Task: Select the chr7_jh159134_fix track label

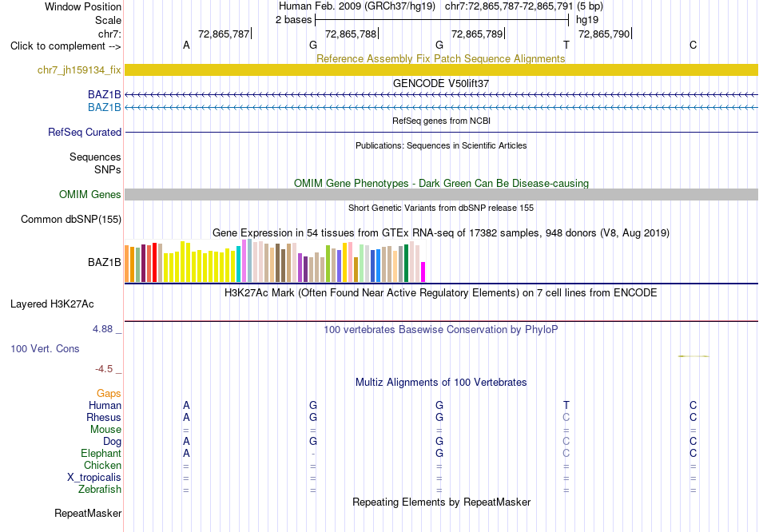Action: click(x=79, y=70)
